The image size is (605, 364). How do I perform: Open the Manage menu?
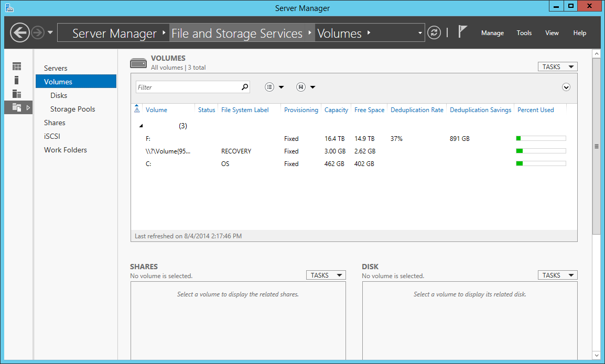(x=492, y=32)
